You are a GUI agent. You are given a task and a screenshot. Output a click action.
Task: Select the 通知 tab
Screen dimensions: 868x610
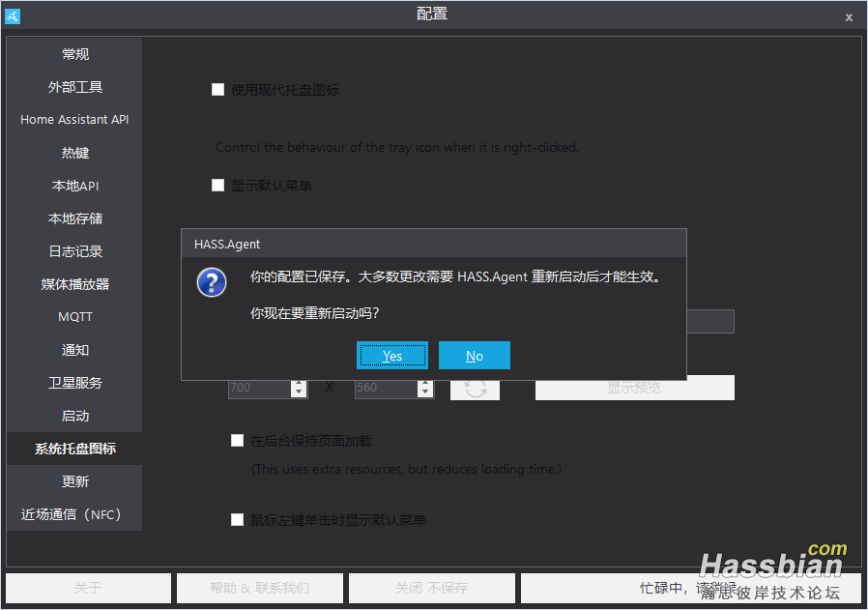pyautogui.click(x=74, y=350)
